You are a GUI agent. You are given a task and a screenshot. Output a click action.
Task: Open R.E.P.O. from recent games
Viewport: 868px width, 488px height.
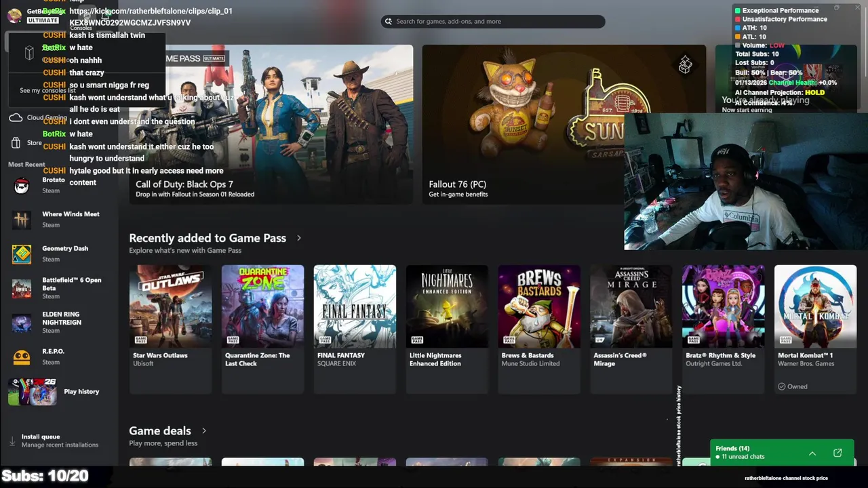coord(60,357)
